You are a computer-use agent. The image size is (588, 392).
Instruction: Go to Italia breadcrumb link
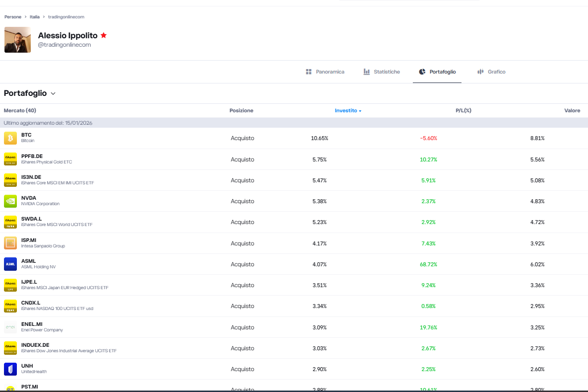click(35, 17)
